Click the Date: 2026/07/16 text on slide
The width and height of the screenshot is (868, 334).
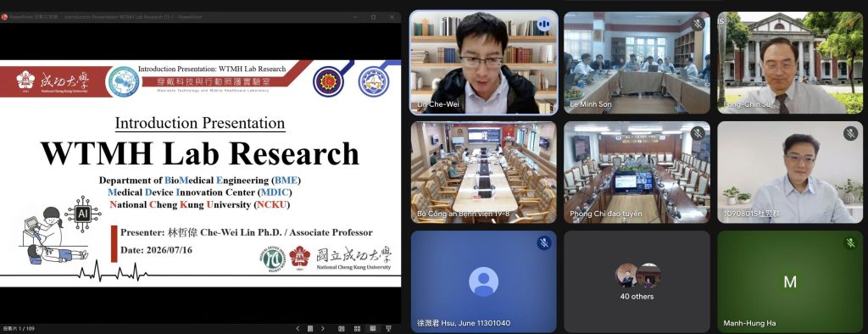point(157,250)
